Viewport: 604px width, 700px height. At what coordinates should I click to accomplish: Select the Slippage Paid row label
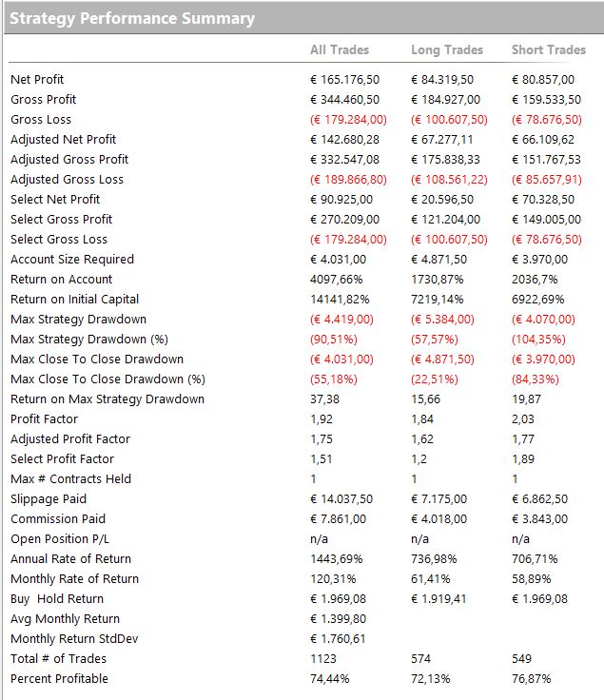click(x=49, y=499)
